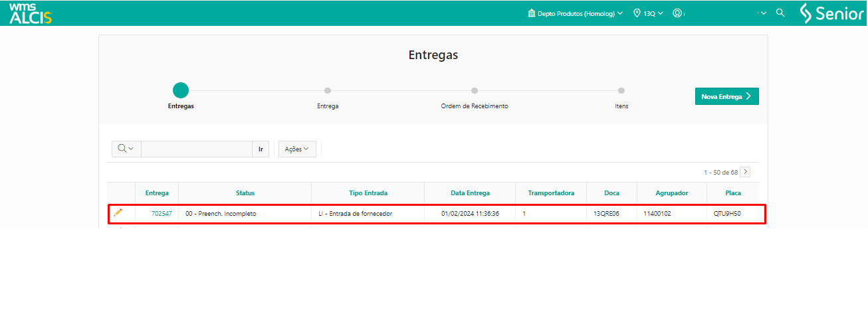Click the 1 - 50 de 68 pagination text
The width and height of the screenshot is (868, 320).
pos(720,172)
